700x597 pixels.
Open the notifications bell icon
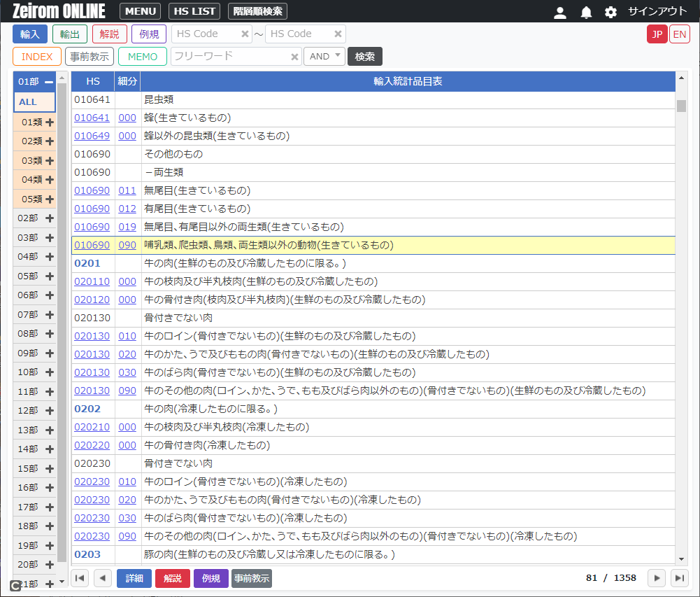pyautogui.click(x=586, y=12)
